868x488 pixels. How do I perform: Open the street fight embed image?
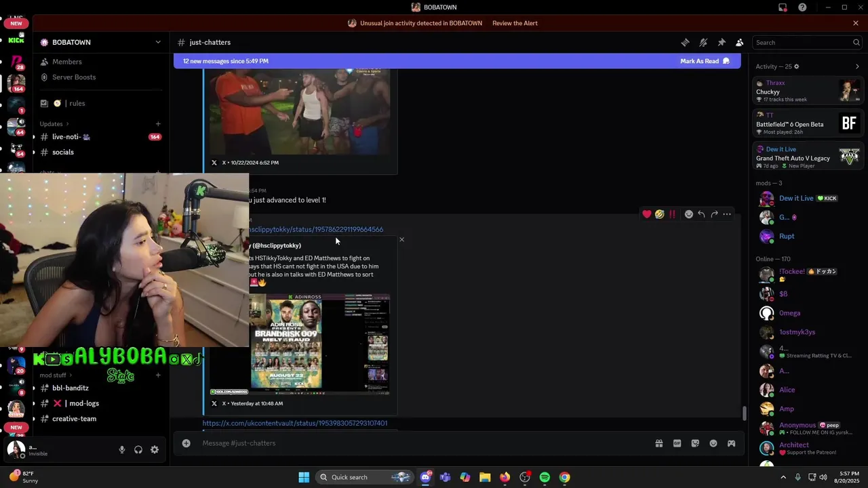point(300,111)
